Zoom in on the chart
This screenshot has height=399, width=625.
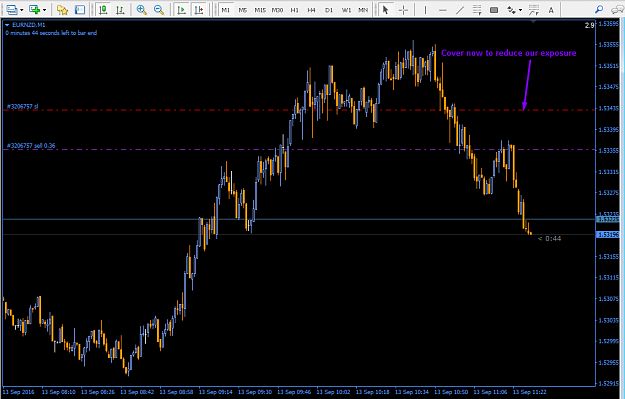point(142,10)
